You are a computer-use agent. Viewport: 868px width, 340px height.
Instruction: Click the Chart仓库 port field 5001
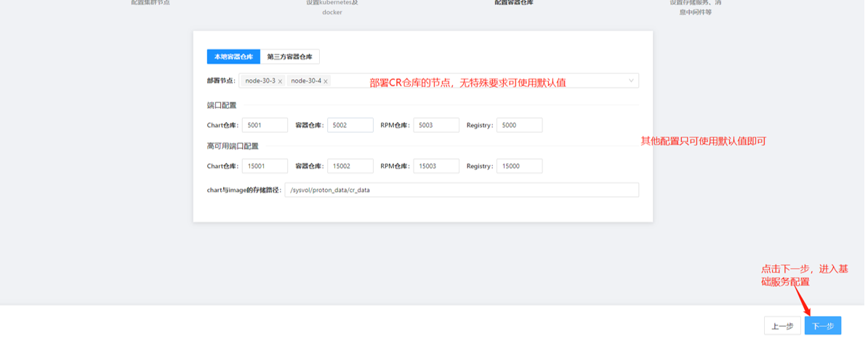coord(265,125)
